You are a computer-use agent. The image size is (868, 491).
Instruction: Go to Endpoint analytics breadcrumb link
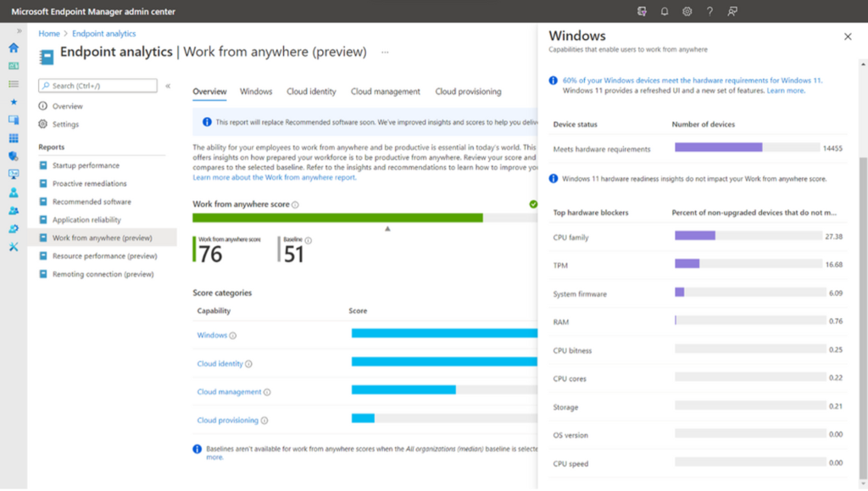(x=103, y=34)
